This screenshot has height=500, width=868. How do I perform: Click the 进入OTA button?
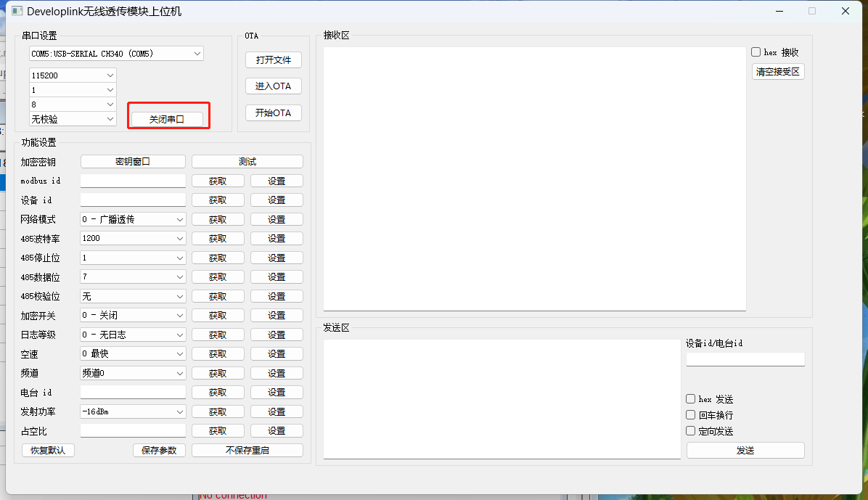[273, 86]
